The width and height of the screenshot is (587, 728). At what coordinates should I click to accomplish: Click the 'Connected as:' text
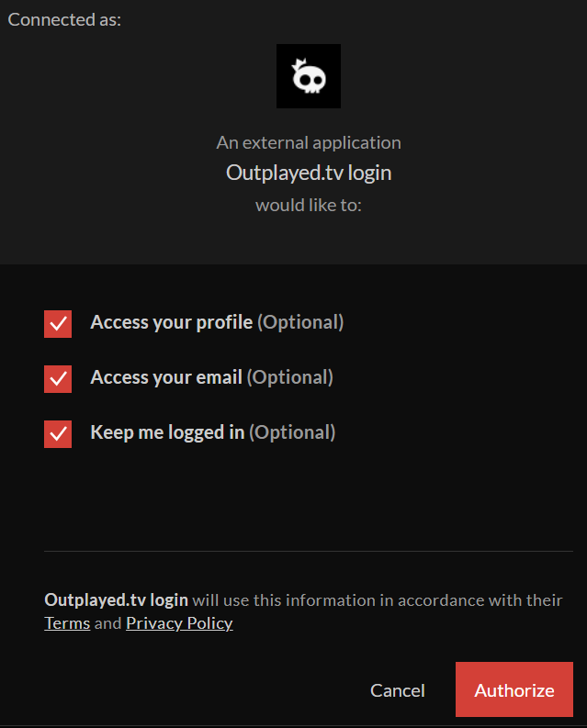64,19
